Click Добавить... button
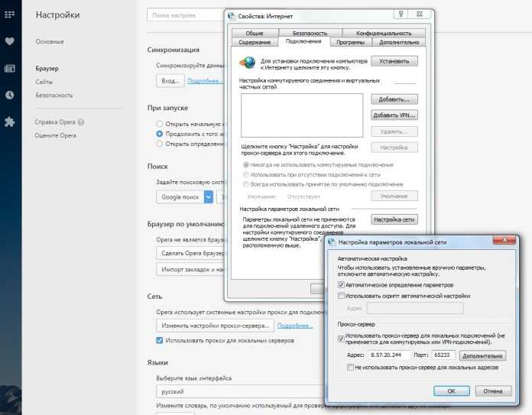Screen dimensions: 532x415 point(394,99)
